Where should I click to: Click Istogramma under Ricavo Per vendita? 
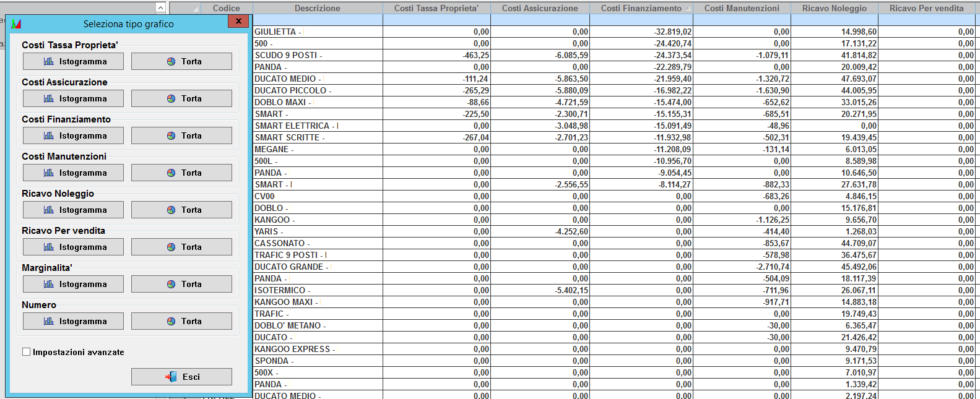[x=73, y=247]
